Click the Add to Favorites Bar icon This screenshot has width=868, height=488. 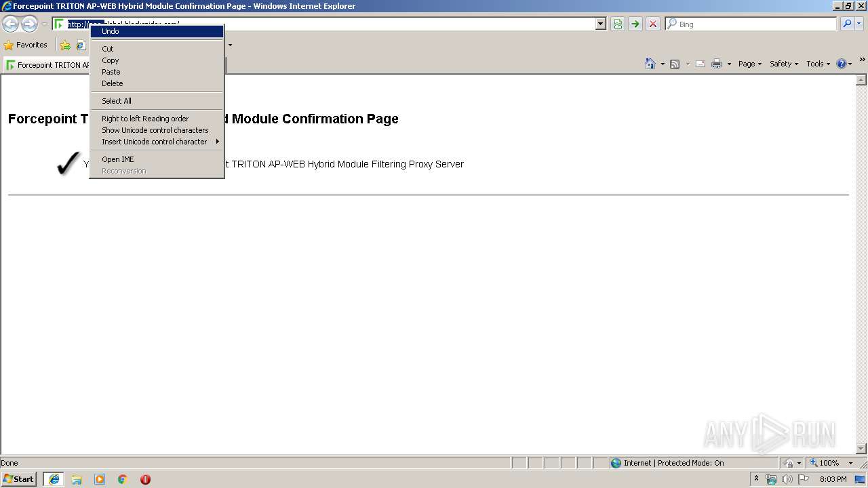click(x=65, y=45)
